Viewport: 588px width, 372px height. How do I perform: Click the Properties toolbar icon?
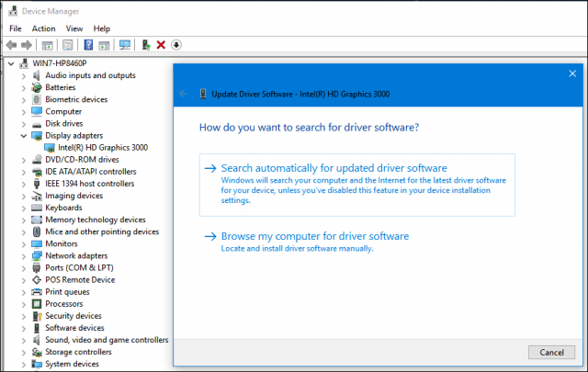(67, 45)
